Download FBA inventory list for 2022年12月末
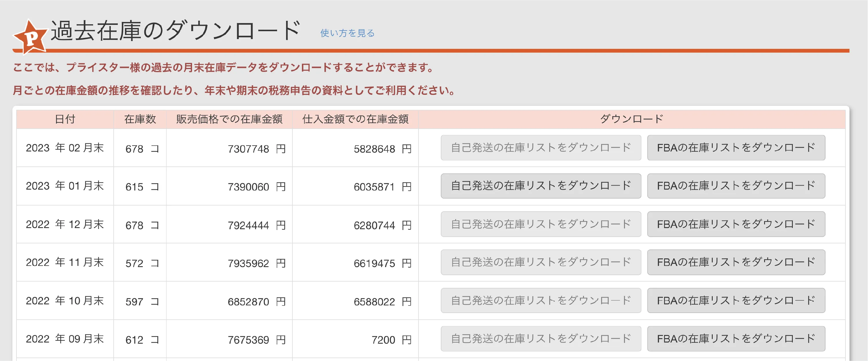The image size is (868, 361). tap(736, 224)
